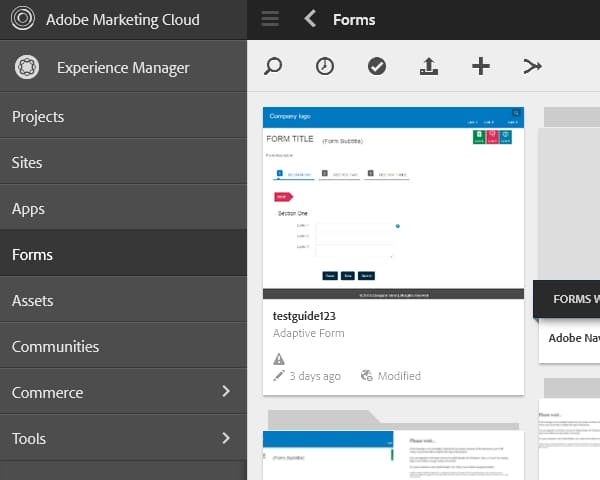Open the search magnifier tool

point(273,66)
